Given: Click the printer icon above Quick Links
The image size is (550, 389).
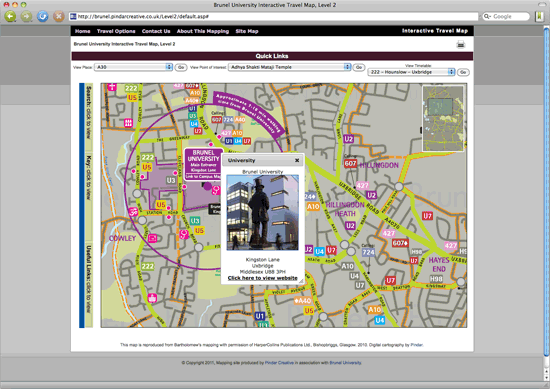Looking at the screenshot, I should 461,44.
